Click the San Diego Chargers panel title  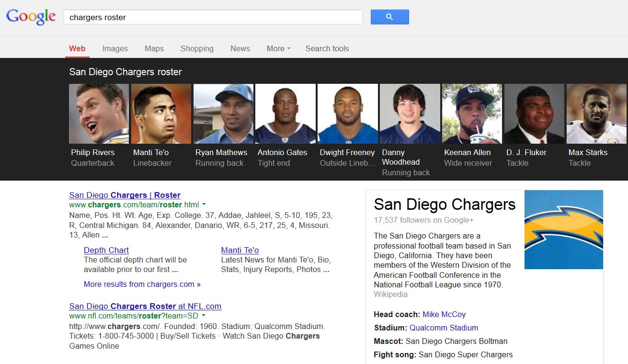tap(445, 205)
